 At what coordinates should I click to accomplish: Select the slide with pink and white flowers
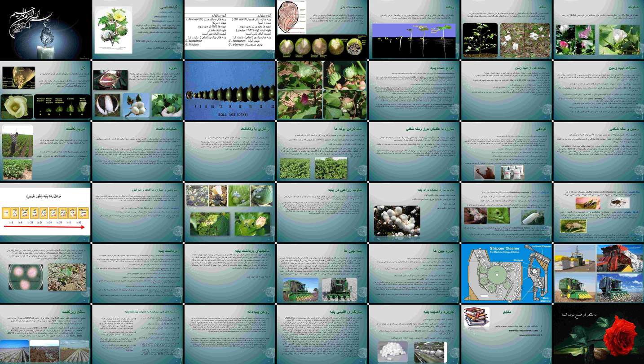(598, 31)
